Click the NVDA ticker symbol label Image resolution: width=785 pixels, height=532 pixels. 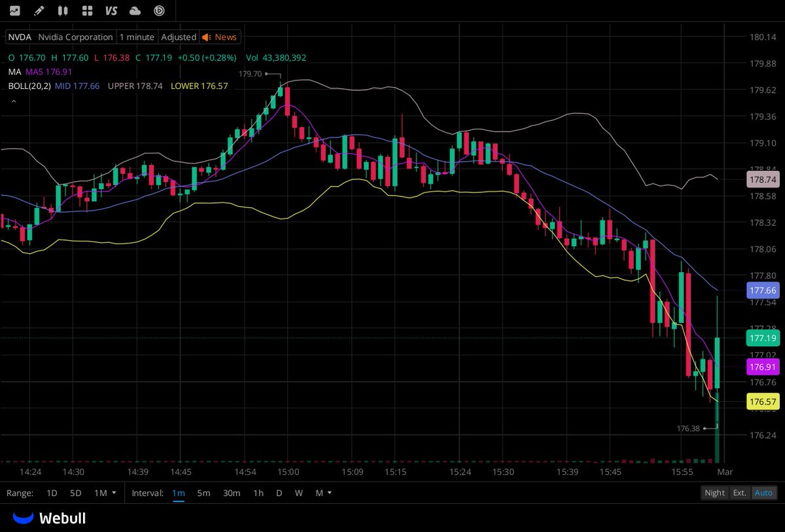(x=20, y=37)
